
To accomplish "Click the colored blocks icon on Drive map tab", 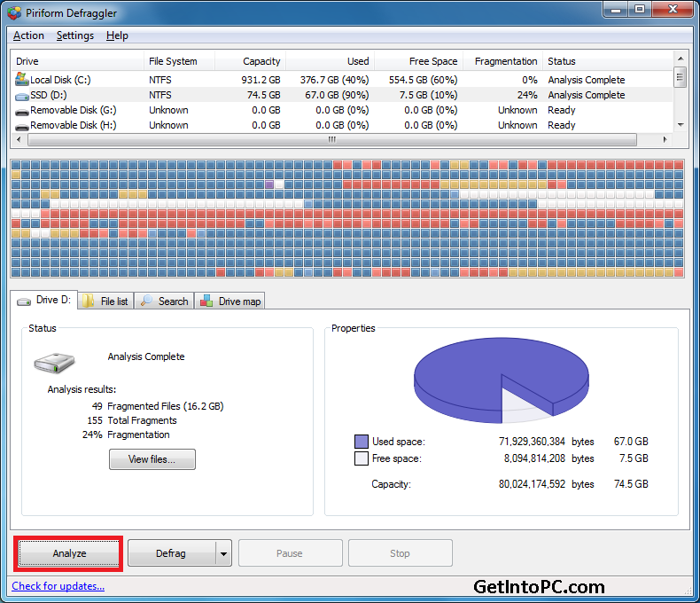I will tap(206, 301).
